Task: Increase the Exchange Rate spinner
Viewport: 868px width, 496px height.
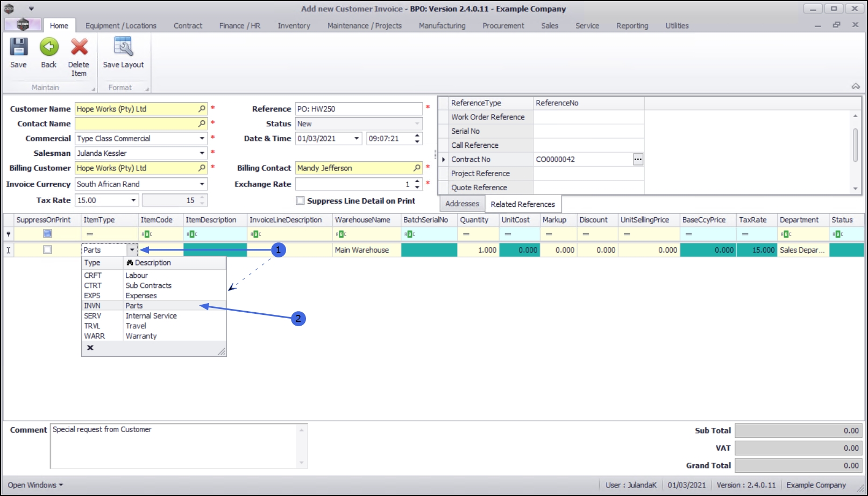Action: pos(417,181)
